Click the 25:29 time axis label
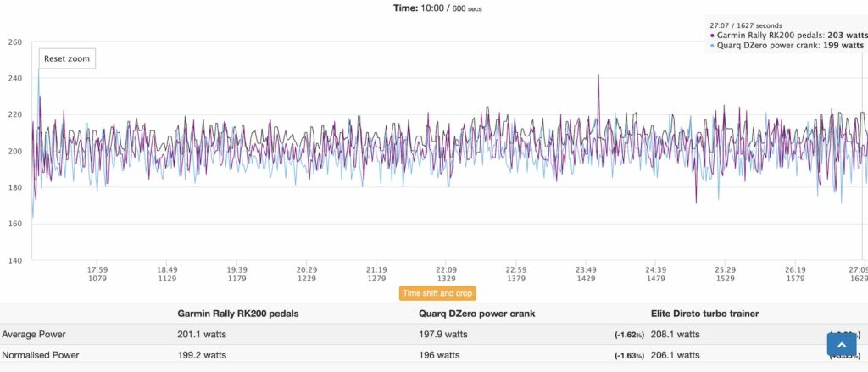Screen dimensions: 868x372 (726, 270)
